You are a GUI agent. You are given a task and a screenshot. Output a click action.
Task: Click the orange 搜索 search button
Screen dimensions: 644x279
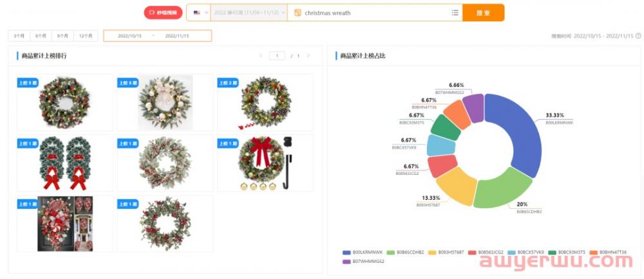pyautogui.click(x=483, y=13)
